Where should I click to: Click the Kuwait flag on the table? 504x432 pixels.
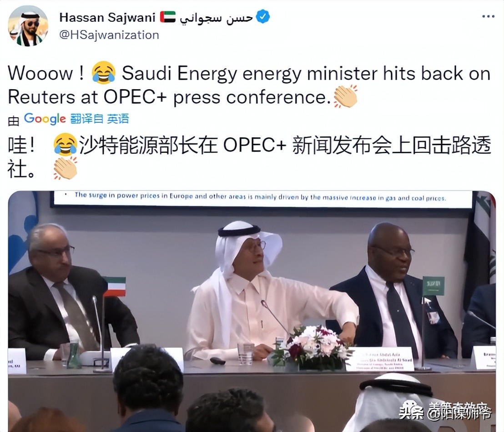114,286
